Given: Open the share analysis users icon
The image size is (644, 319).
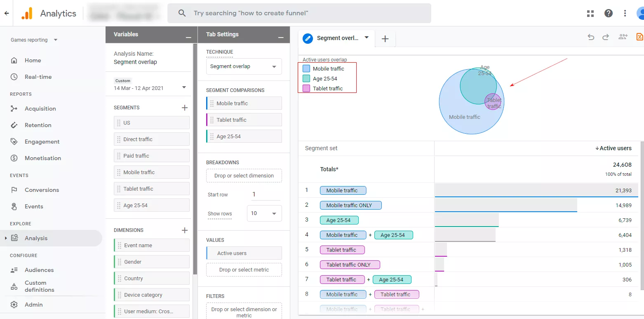Looking at the screenshot, I should click(623, 37).
